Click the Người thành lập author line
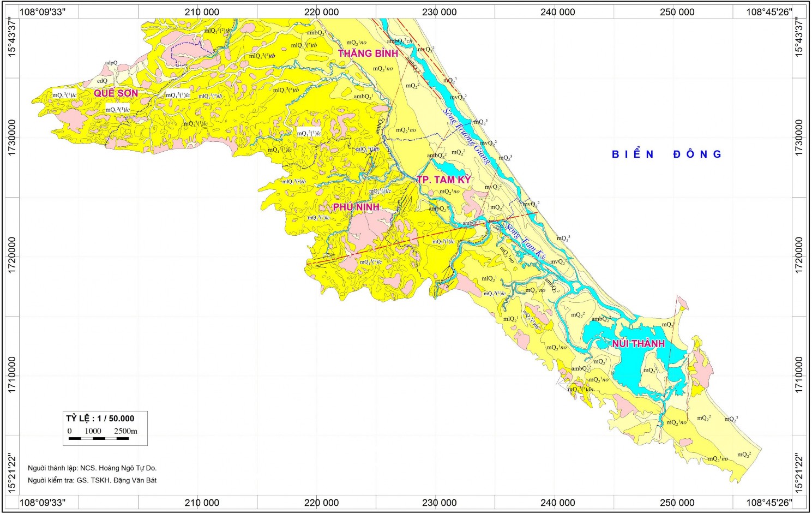This screenshot has height=513, width=812. coord(92,468)
